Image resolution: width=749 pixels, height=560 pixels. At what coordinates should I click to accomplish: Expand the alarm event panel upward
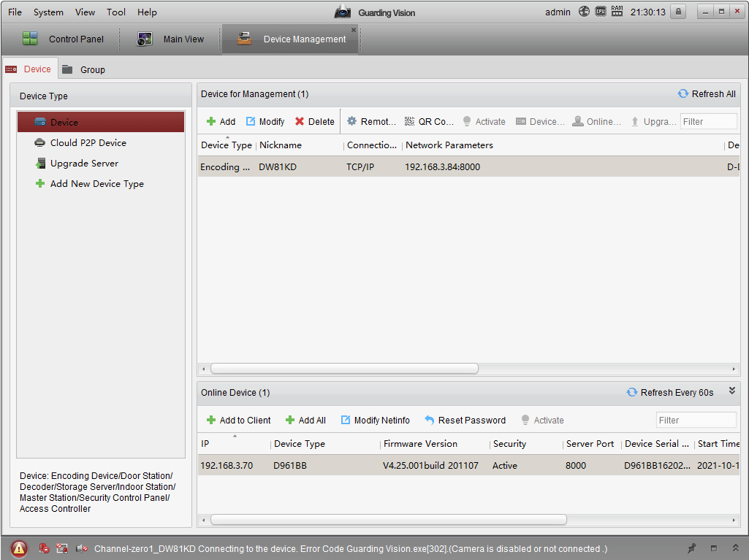click(735, 548)
